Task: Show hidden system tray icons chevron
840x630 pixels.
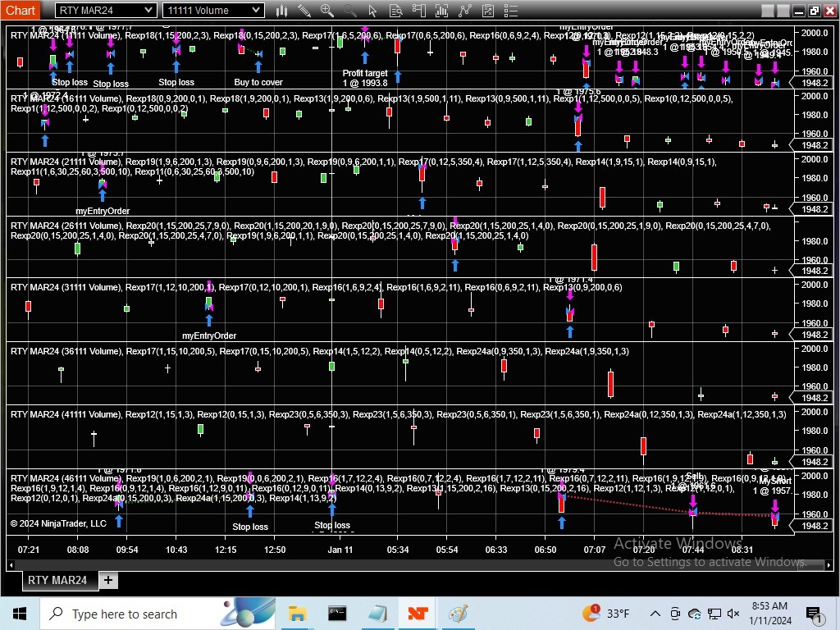Action: point(655,614)
